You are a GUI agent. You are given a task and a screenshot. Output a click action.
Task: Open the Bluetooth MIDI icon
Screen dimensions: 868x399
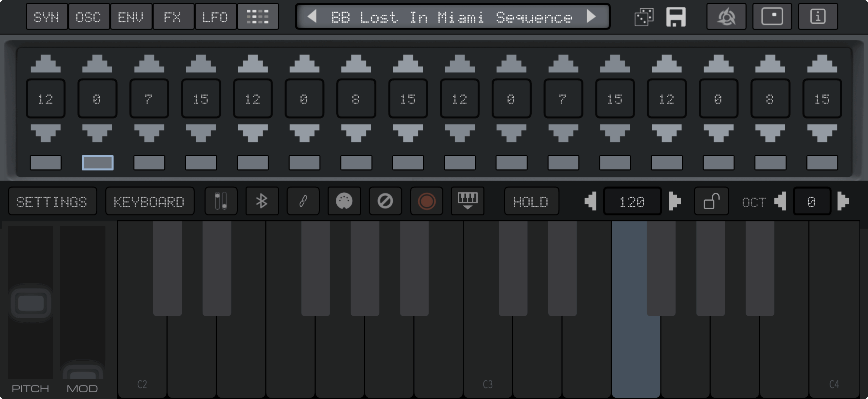[262, 201]
